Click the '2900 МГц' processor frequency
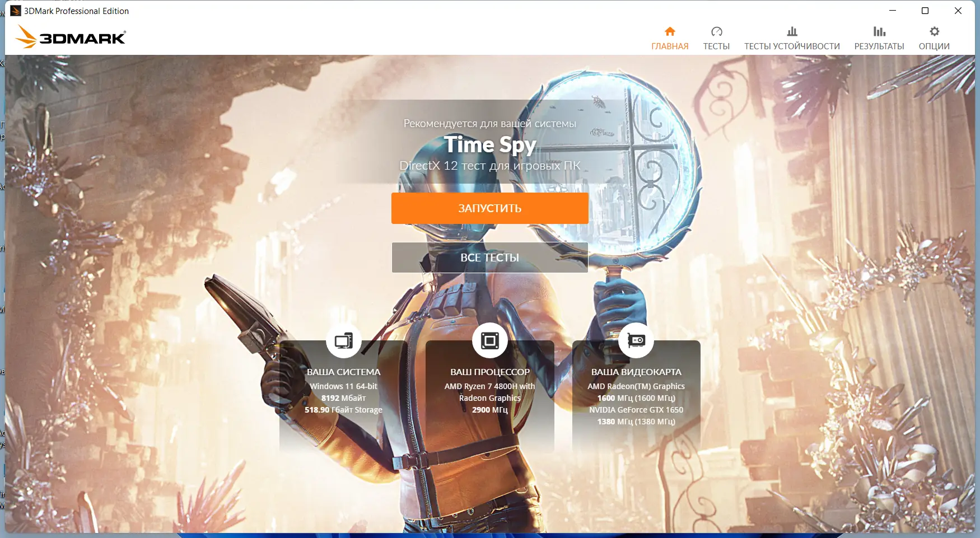 [490, 410]
